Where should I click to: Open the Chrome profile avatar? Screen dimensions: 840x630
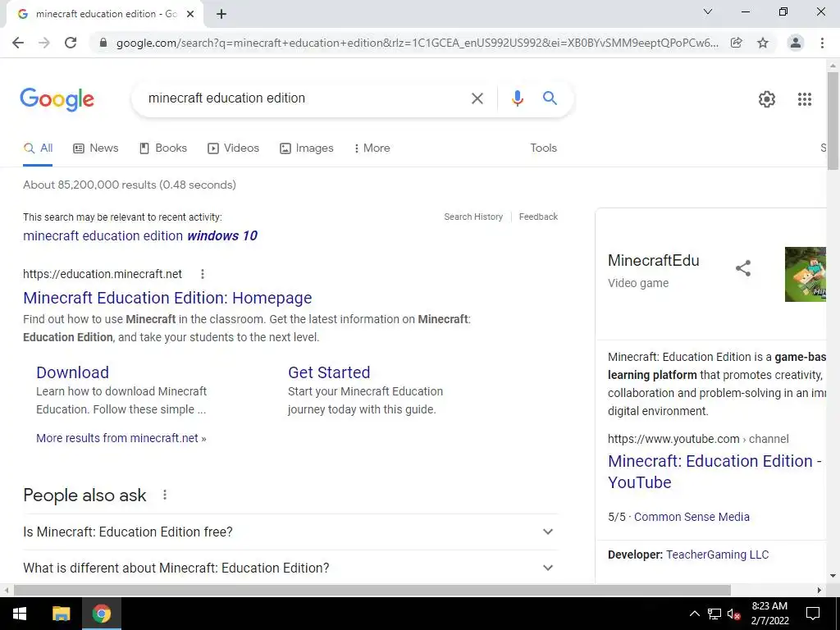796,43
